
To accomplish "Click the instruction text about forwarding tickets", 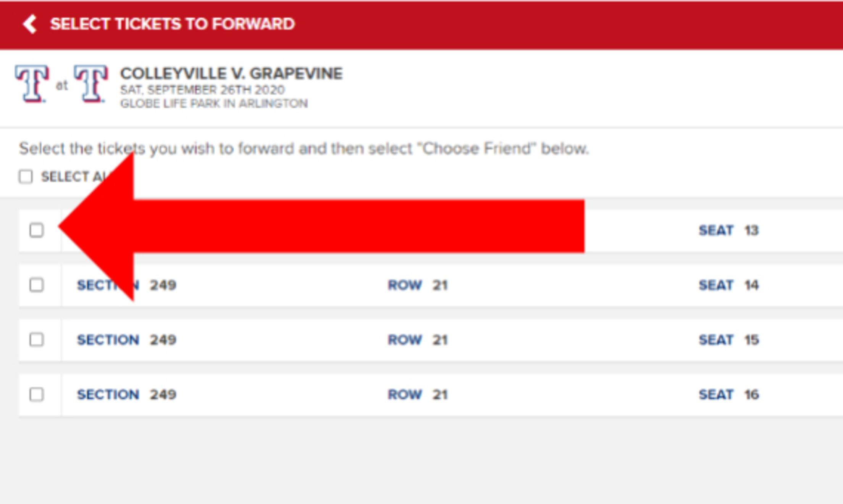I will 305,149.
